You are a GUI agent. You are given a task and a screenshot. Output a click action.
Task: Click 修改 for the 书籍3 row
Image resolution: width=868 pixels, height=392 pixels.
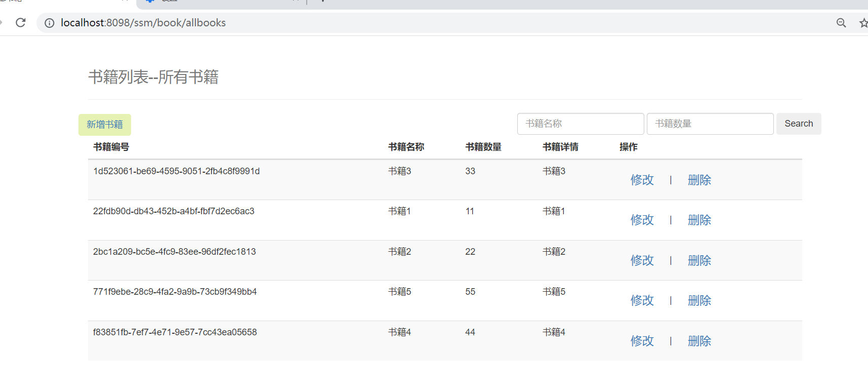click(642, 180)
